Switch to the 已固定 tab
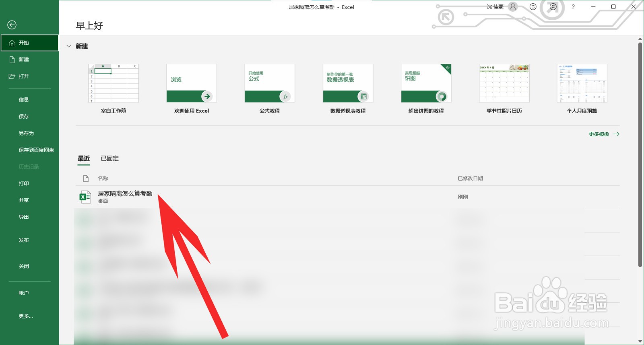This screenshot has width=644, height=345. tap(109, 158)
